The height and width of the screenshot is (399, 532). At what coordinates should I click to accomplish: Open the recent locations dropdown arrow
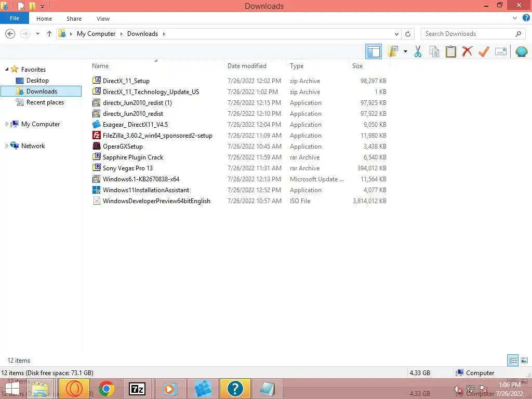pyautogui.click(x=37, y=34)
